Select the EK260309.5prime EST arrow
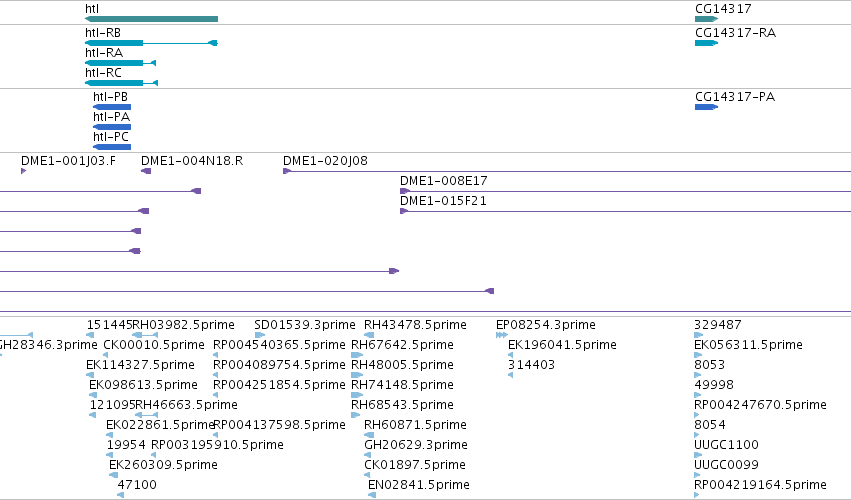Image resolution: width=851 pixels, height=500 pixels. pyautogui.click(x=113, y=475)
